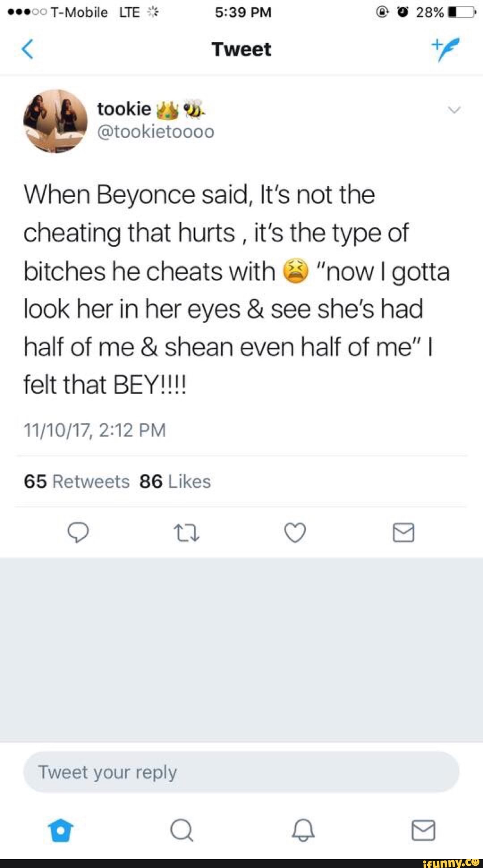This screenshot has height=868, width=483.
Task: Tap the reply speech bubble icon
Action: click(78, 533)
